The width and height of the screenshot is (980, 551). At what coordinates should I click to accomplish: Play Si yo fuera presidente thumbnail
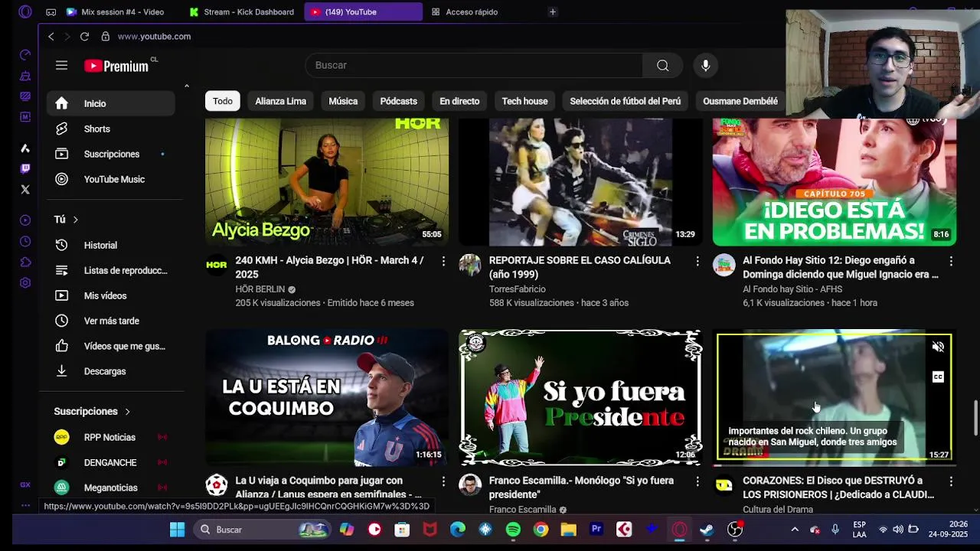point(580,397)
